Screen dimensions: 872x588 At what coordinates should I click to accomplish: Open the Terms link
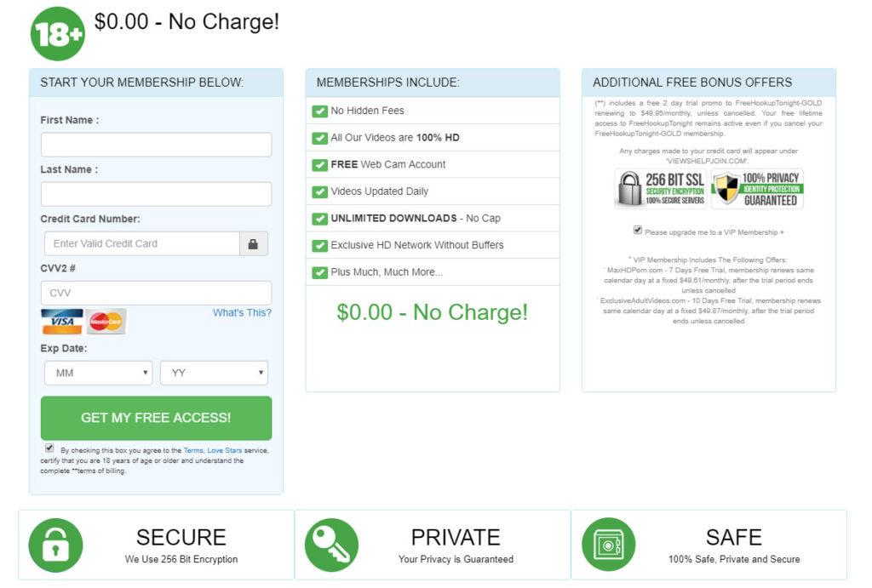click(193, 450)
